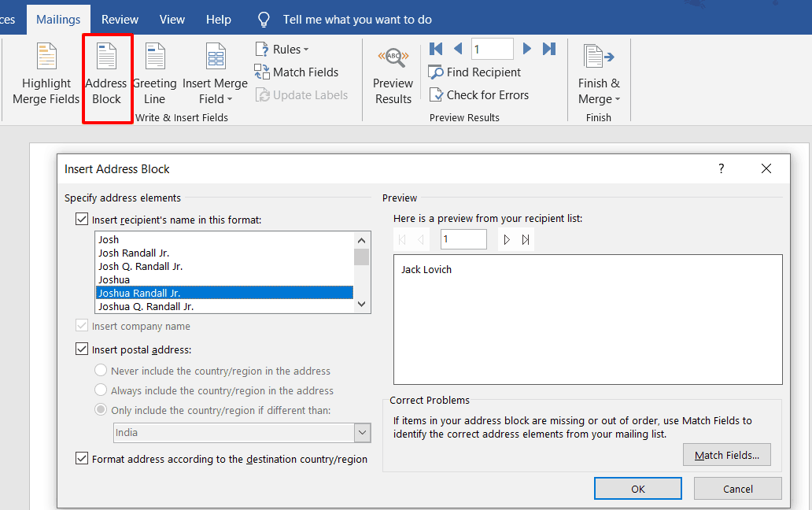Open Find Recipient
This screenshot has width=812, height=510.
click(x=475, y=72)
